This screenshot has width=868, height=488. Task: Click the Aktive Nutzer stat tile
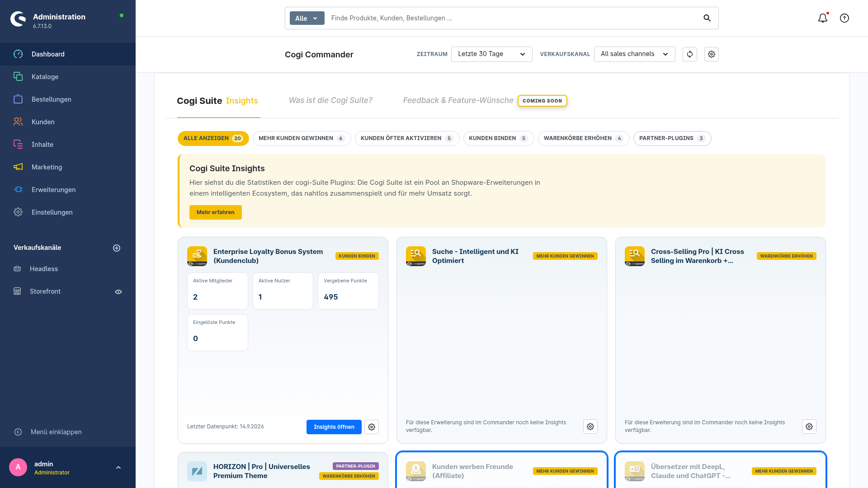tap(283, 291)
